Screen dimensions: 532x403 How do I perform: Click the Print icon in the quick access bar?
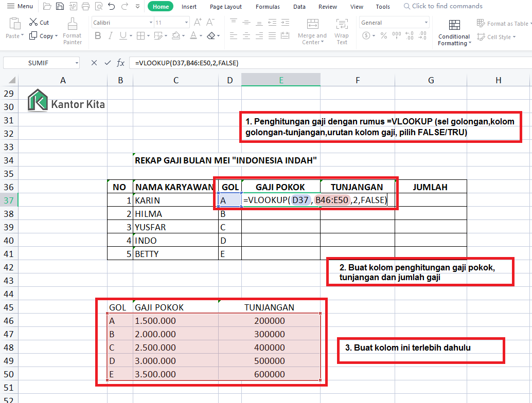[x=86, y=6]
